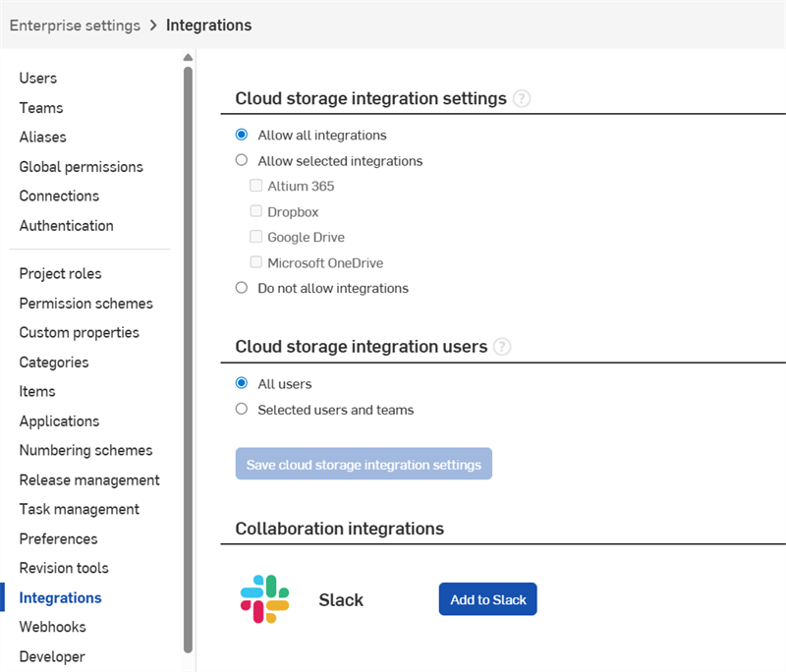
Task: Select the Allow all integrations radio button
Action: click(241, 135)
